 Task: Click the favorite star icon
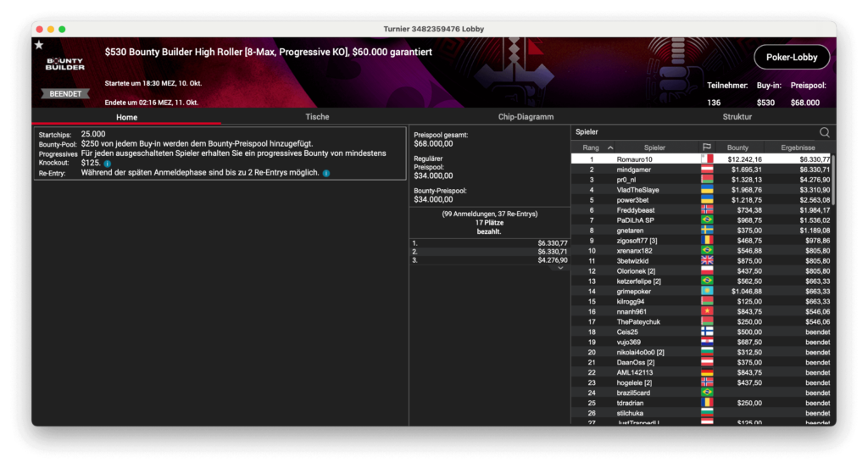click(38, 45)
